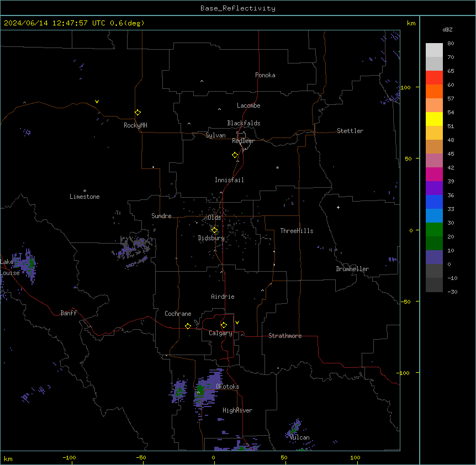Select the white 70-80 dBZ legend swatch
Viewport: 476px width, 465px height.
434,50
